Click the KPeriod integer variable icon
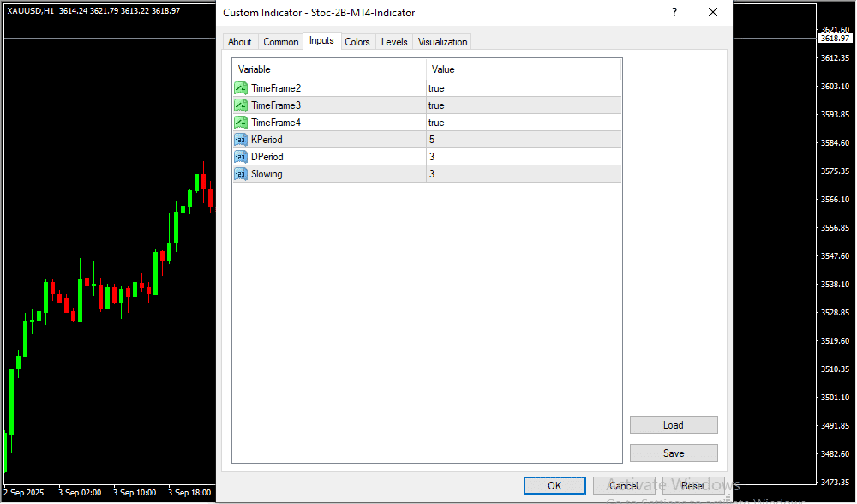Image resolution: width=857 pixels, height=504 pixels. click(241, 140)
